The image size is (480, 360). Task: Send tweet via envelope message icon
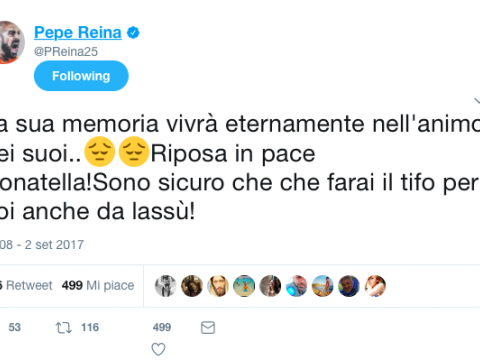coord(208,328)
